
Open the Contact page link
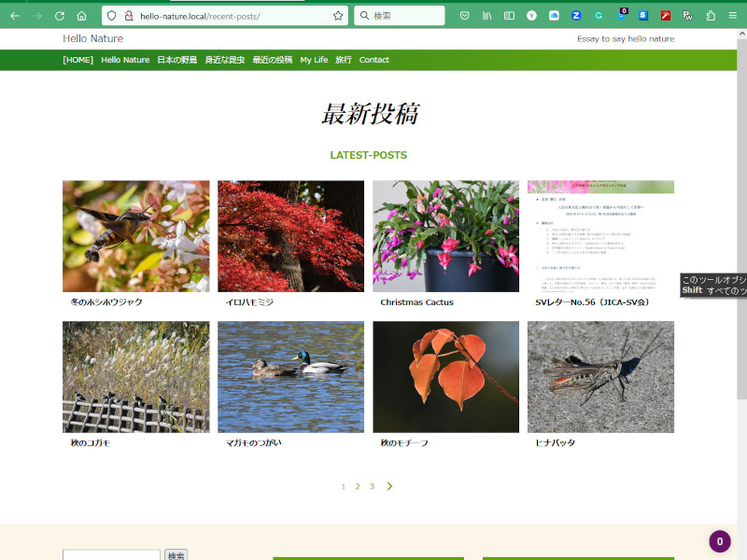coord(373,60)
